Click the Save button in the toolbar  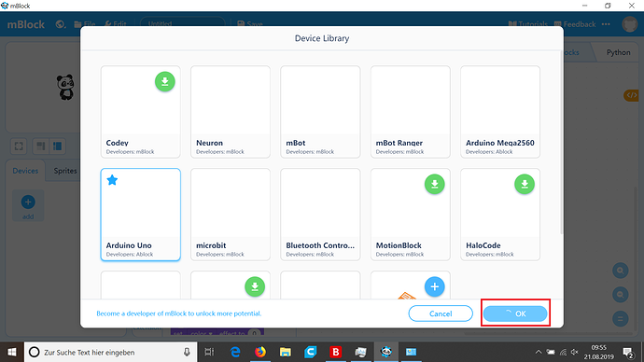point(250,24)
